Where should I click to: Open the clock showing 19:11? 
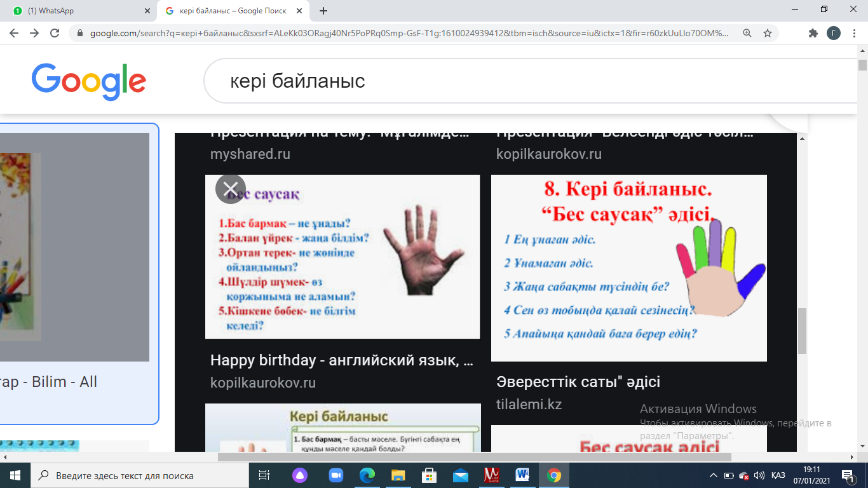pos(811,475)
